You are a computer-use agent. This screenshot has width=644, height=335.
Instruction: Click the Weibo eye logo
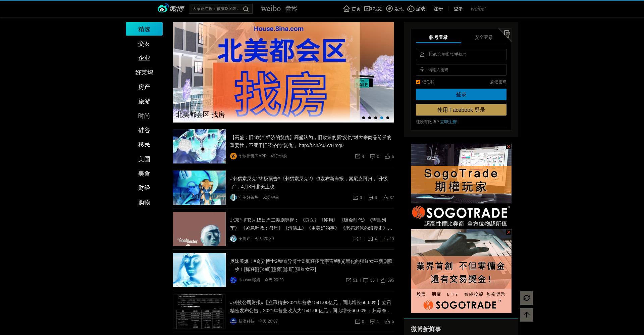tap(163, 8)
